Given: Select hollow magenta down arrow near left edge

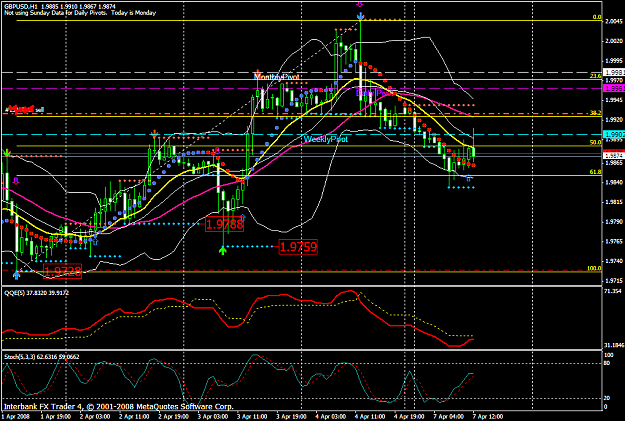Looking at the screenshot, I should [x=16, y=181].
